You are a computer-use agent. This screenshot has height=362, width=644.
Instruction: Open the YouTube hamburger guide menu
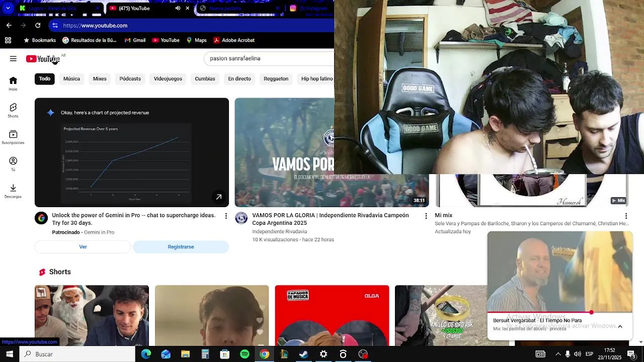[13, 59]
